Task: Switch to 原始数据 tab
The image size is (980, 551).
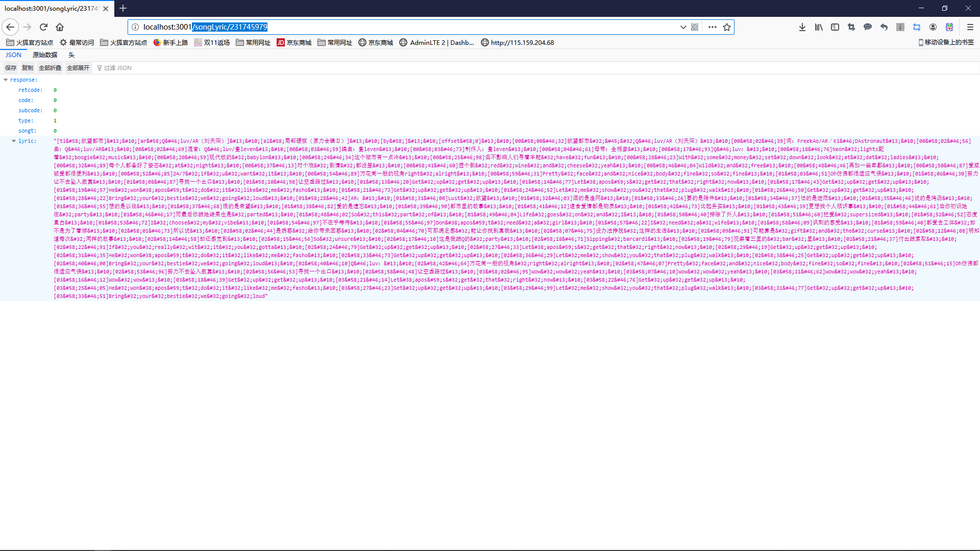Action: coord(45,55)
